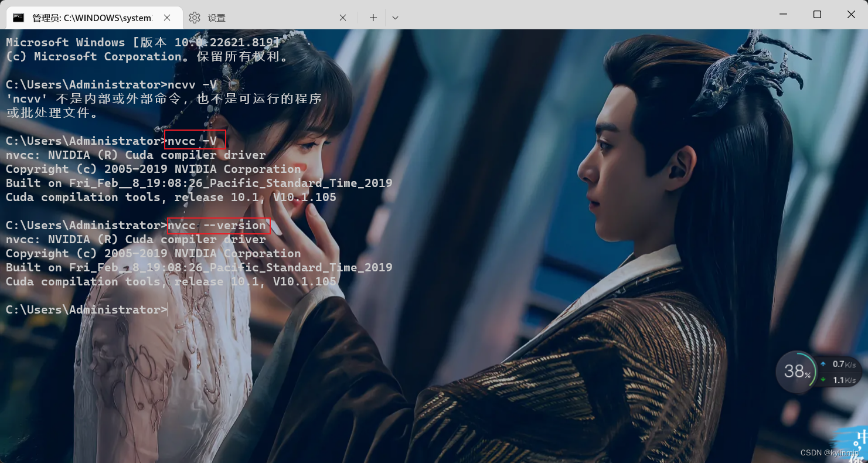Click the 'nvcc -V' command text

[x=192, y=141]
